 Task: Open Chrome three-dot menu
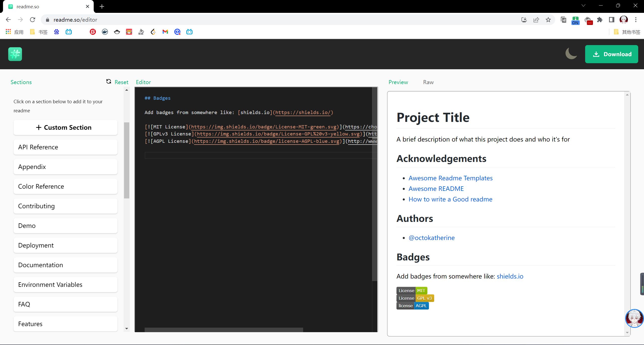tap(636, 20)
